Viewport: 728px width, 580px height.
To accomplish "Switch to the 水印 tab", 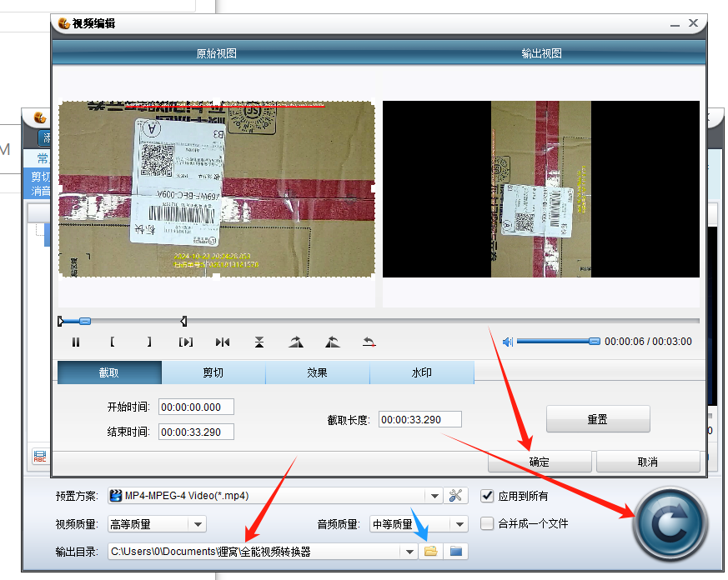I will point(422,372).
